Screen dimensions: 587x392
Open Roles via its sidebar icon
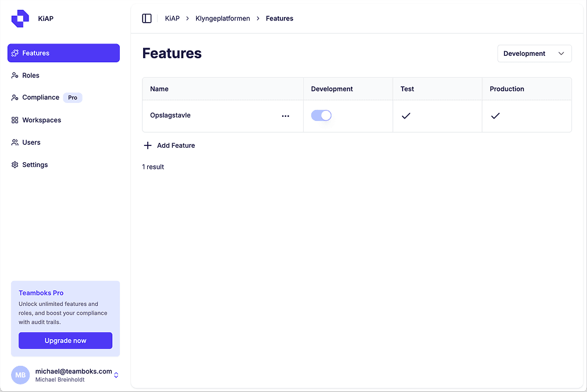(15, 76)
